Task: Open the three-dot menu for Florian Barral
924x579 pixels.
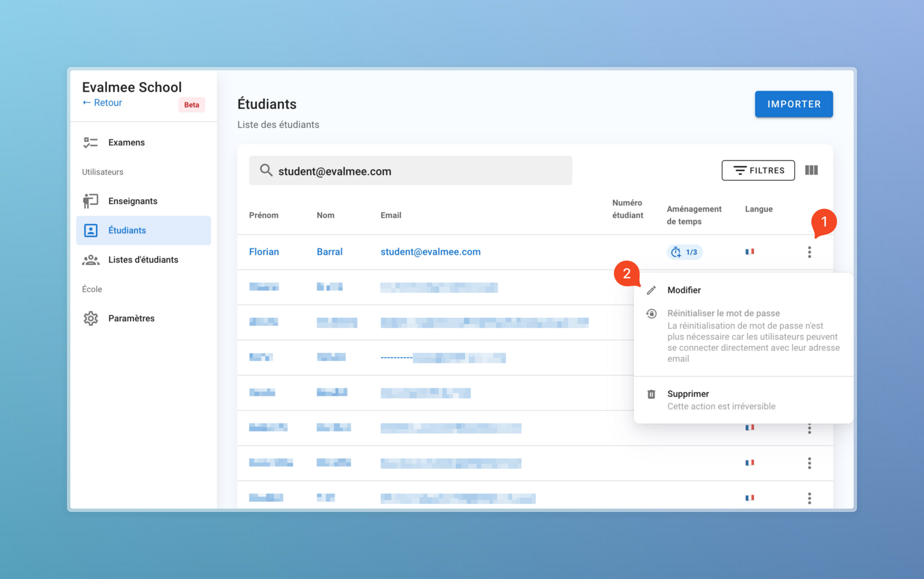Action: point(809,253)
